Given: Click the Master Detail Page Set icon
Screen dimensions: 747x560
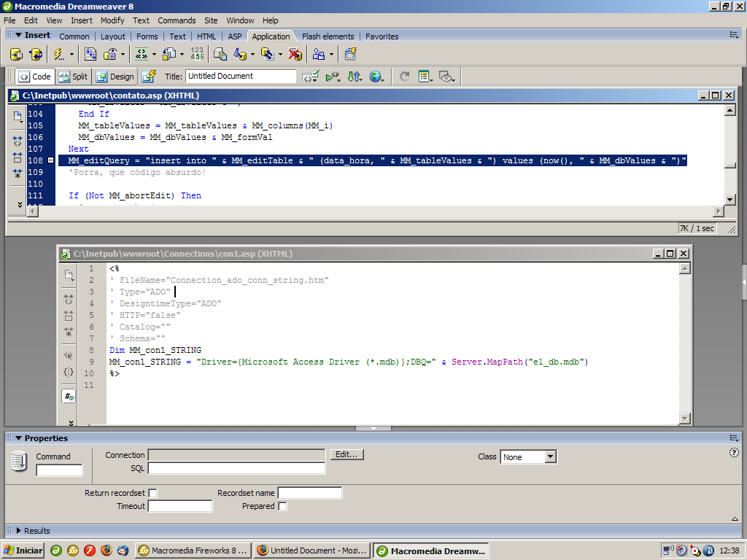Looking at the screenshot, I should point(220,54).
